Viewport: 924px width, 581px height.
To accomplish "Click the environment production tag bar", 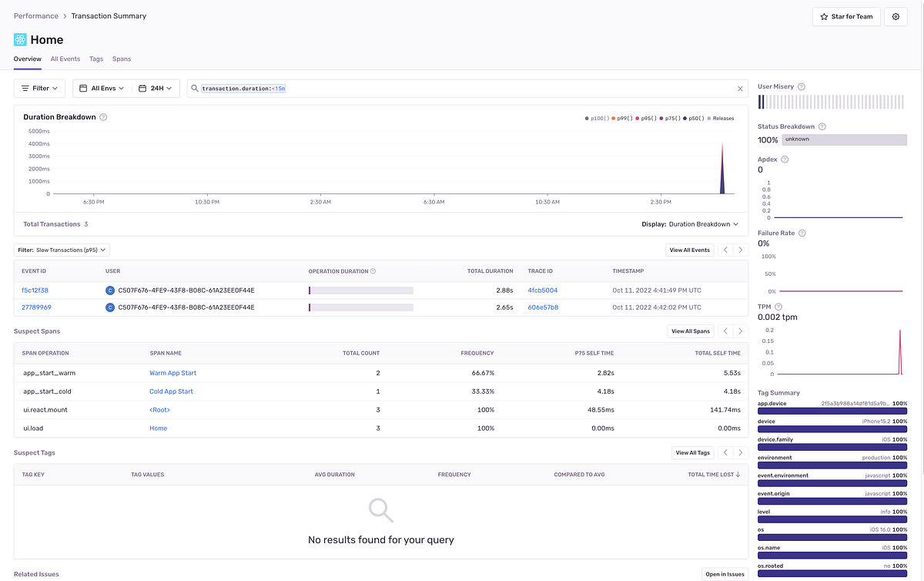I will pos(832,465).
